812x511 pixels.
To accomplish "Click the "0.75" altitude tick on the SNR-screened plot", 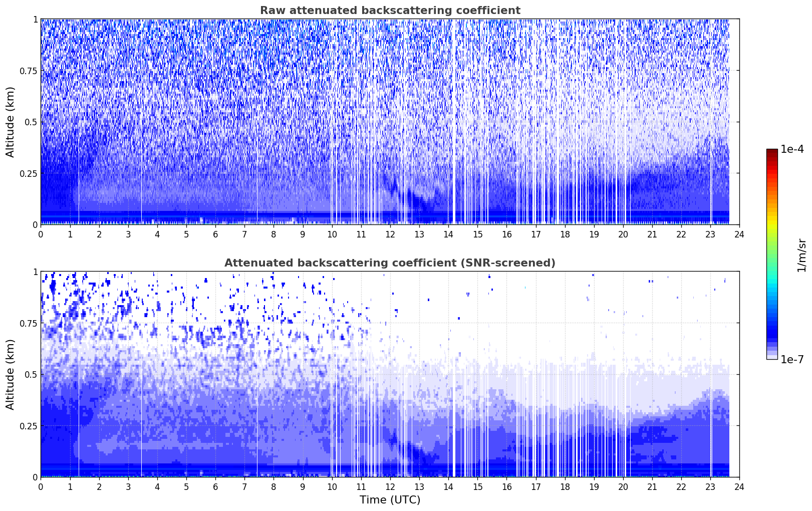I will point(29,323).
